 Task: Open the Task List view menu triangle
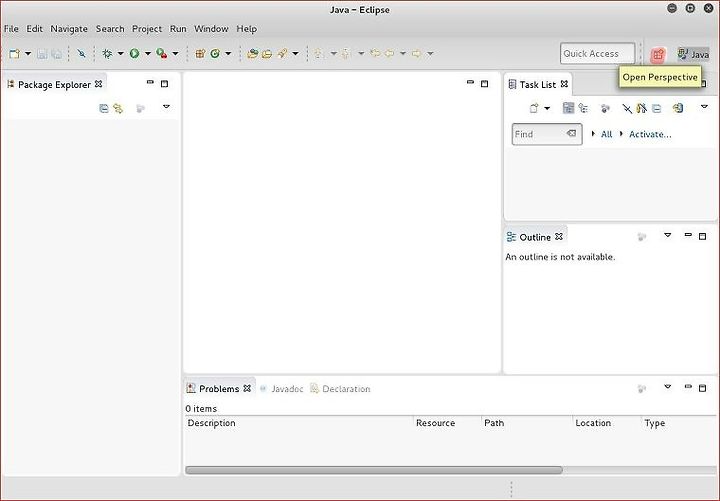pyautogui.click(x=704, y=107)
